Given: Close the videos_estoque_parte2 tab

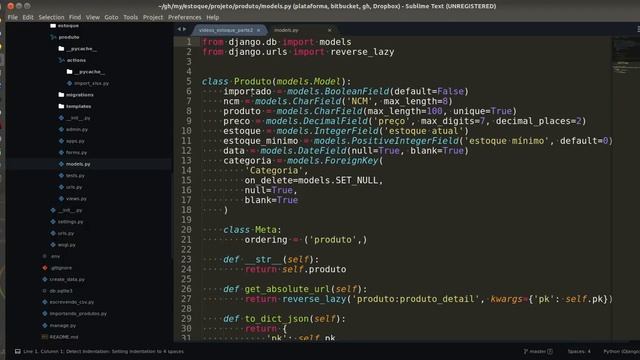Looking at the screenshot, I should click(x=259, y=30).
